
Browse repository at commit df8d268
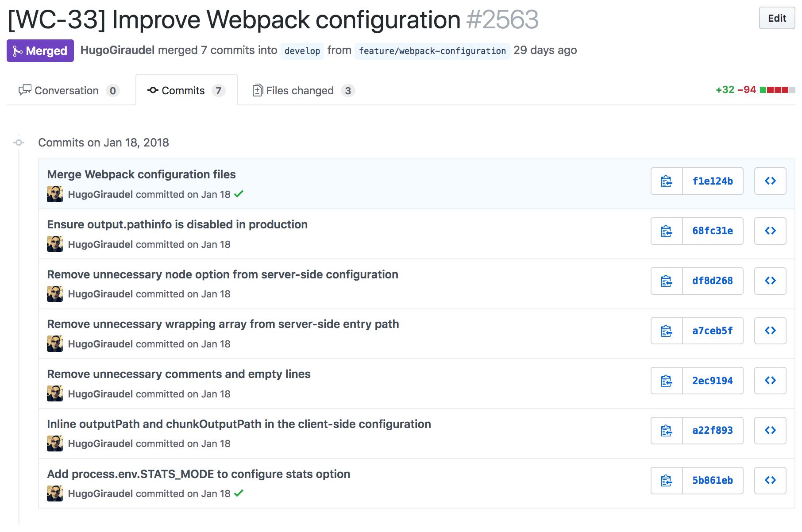[770, 281]
